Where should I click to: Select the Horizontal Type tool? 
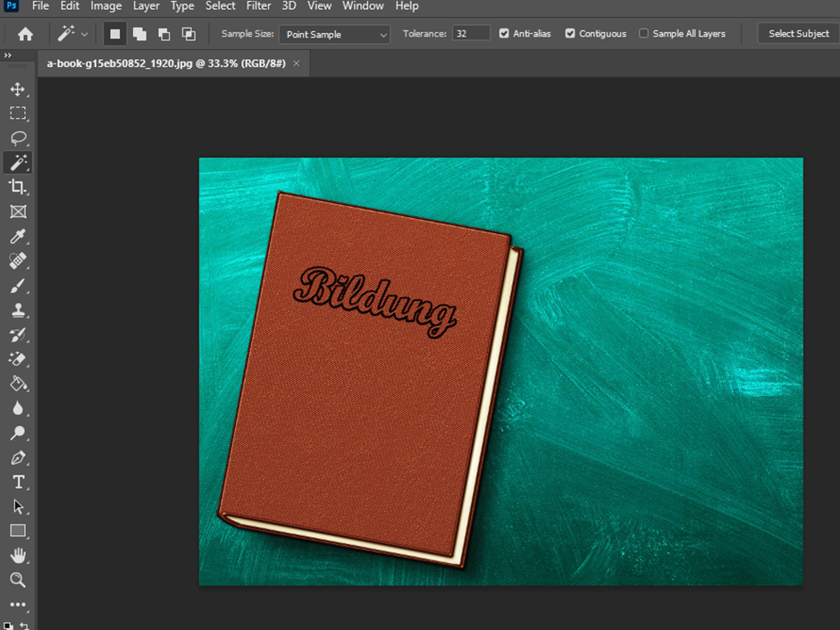[x=18, y=483]
